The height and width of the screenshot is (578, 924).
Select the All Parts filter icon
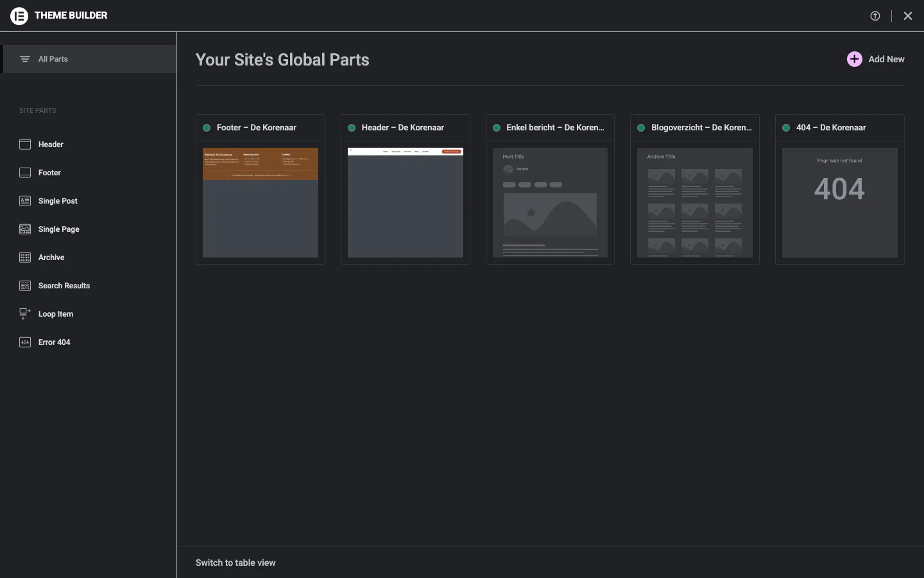click(x=25, y=59)
